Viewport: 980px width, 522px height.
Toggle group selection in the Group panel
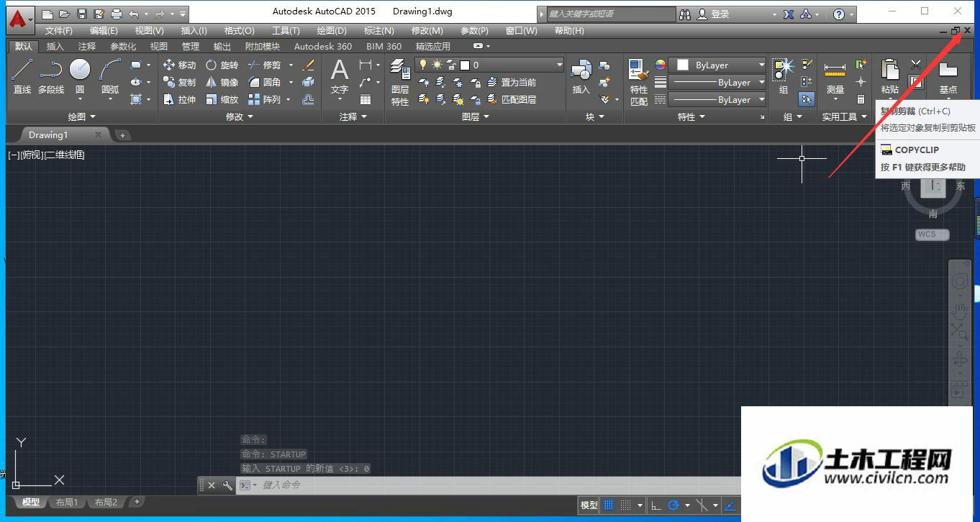[x=807, y=99]
